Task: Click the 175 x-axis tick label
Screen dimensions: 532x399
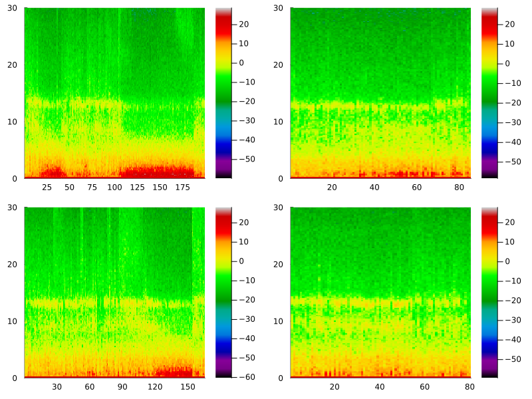Action: pyautogui.click(x=182, y=188)
